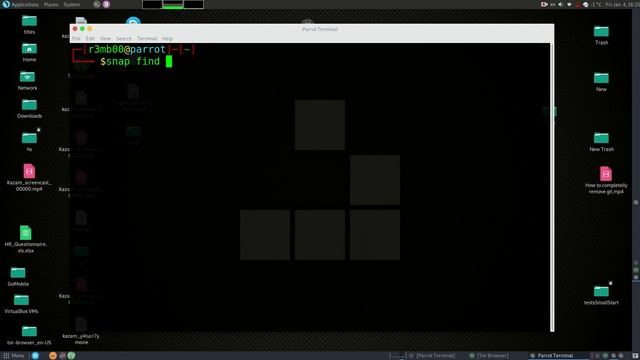Switch to active Parrot Terminal taskbar entry
The width and height of the screenshot is (640, 360).
click(x=559, y=356)
